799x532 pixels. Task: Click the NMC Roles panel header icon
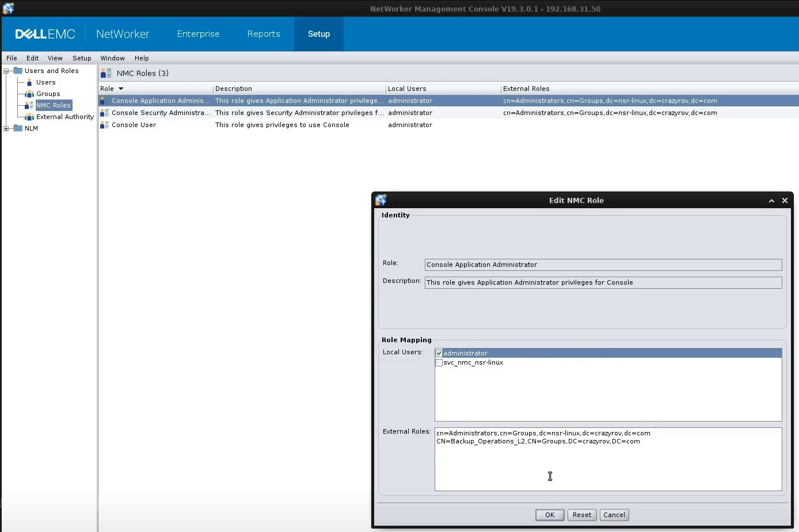[106, 73]
